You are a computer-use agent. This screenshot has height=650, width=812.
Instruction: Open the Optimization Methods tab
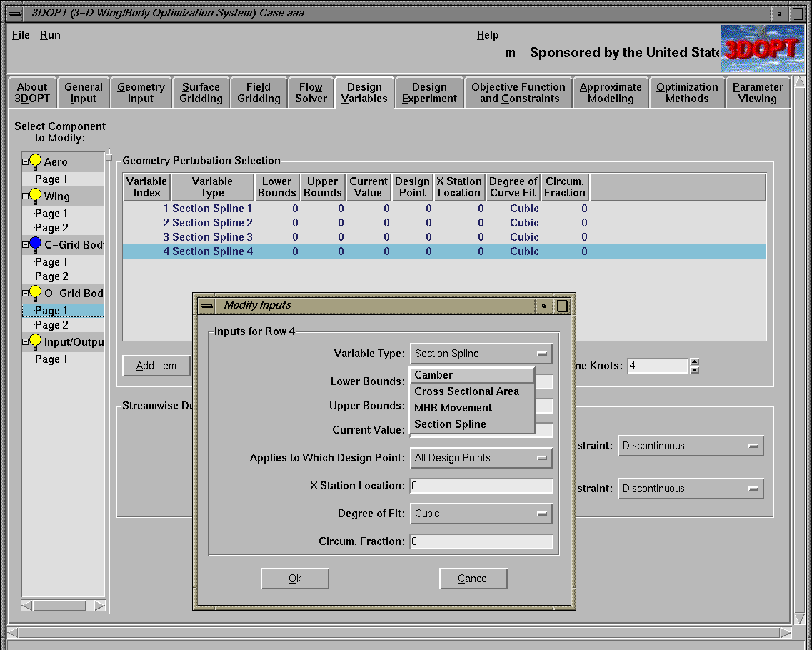click(687, 93)
